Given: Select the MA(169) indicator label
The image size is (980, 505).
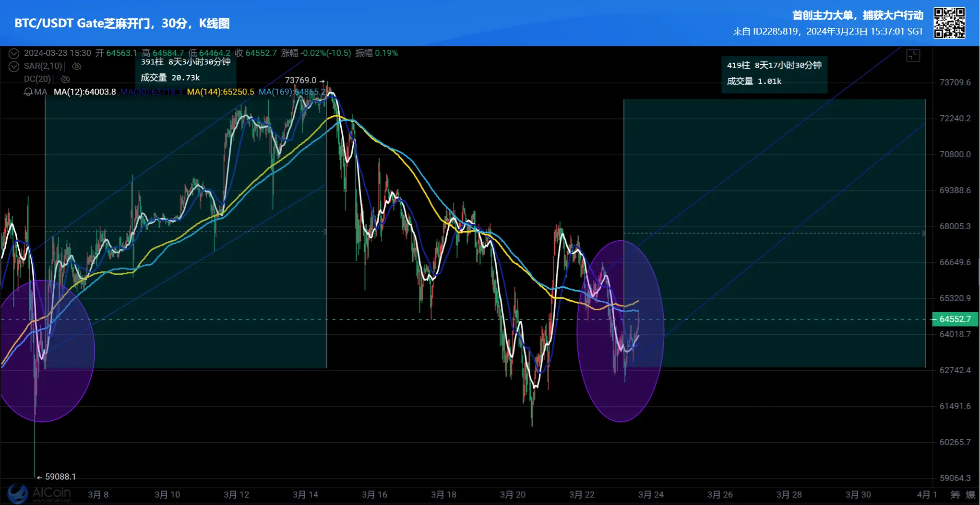Looking at the screenshot, I should [292, 92].
